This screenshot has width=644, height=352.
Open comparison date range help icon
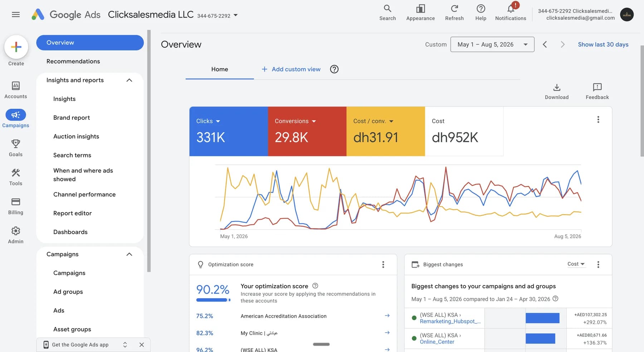555,299
